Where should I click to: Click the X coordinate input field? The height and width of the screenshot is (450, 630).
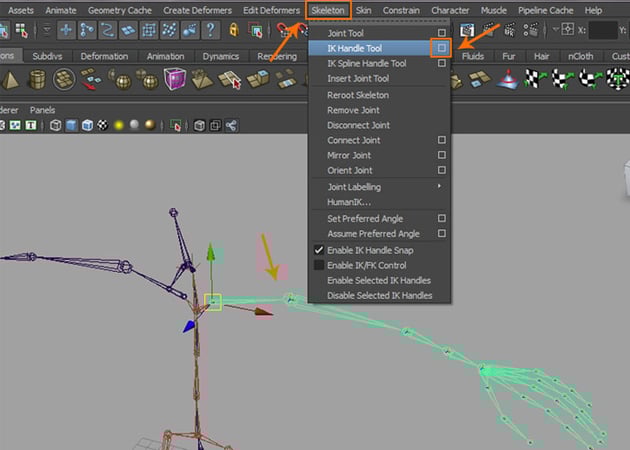click(602, 31)
